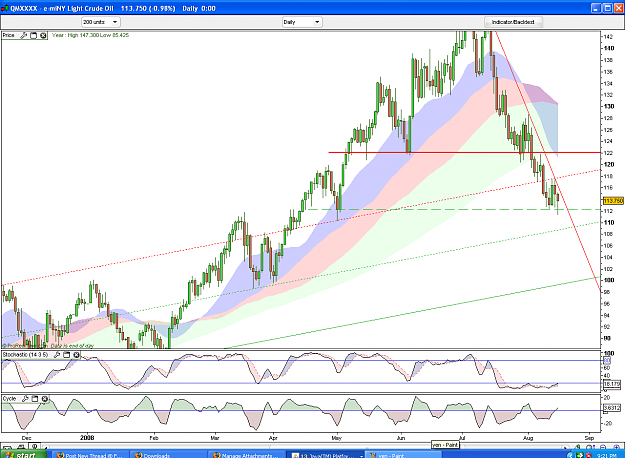Click the 100 price level on axis
Screen dimensions: 625x458
(609, 280)
